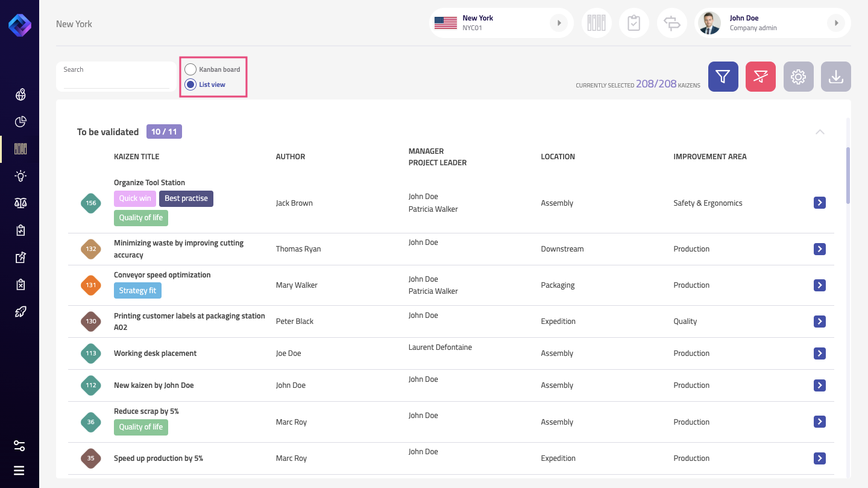Select the Kanban board radio option
This screenshot has width=868, height=488.
point(190,69)
